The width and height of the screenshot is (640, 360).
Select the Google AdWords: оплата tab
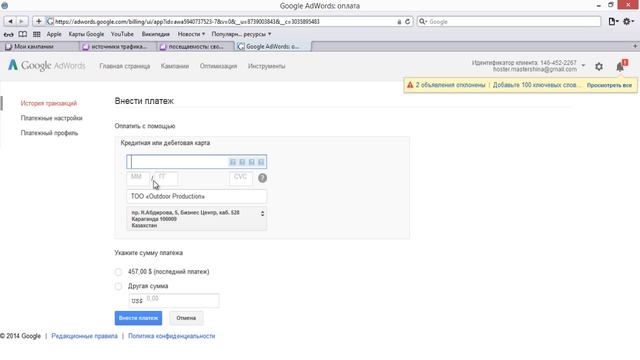pos(273,47)
